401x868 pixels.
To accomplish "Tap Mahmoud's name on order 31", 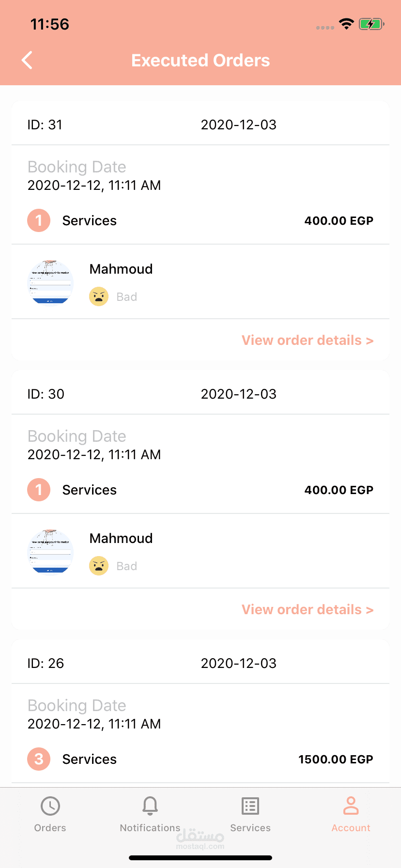I will click(x=121, y=269).
